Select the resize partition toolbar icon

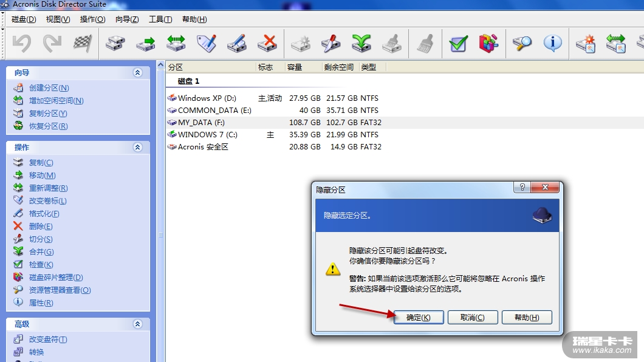tap(176, 43)
